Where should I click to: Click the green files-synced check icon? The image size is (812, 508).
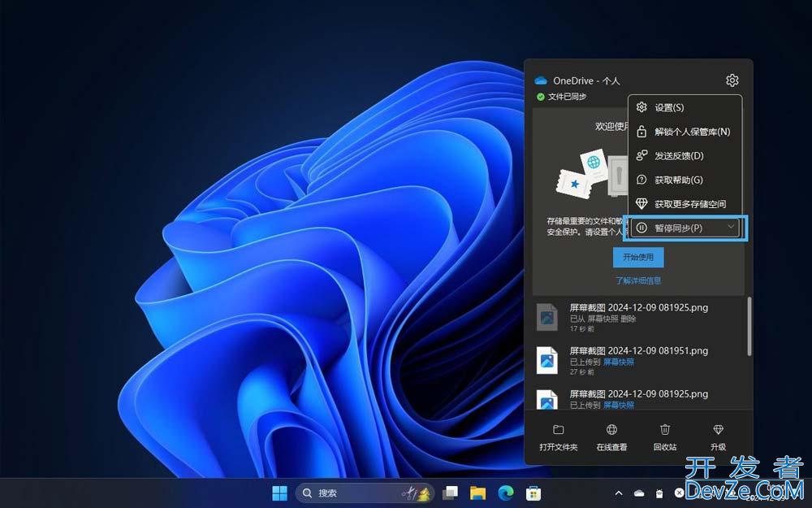click(x=541, y=97)
